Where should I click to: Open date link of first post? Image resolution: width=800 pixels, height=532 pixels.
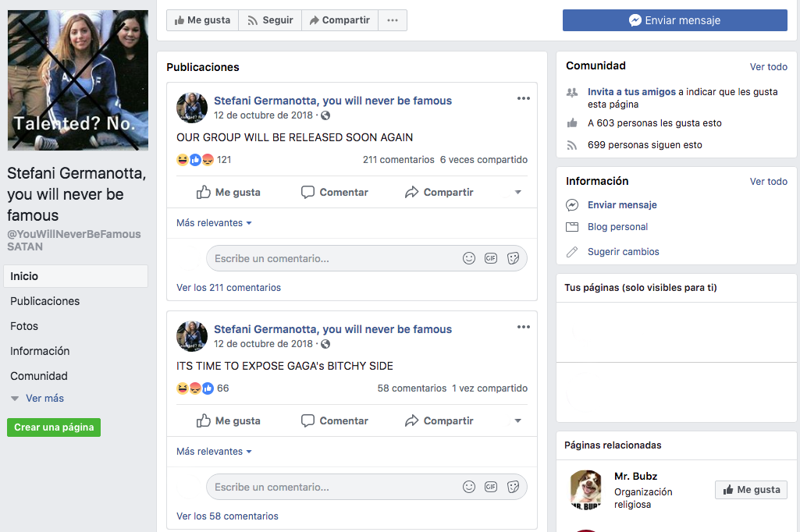click(x=263, y=115)
